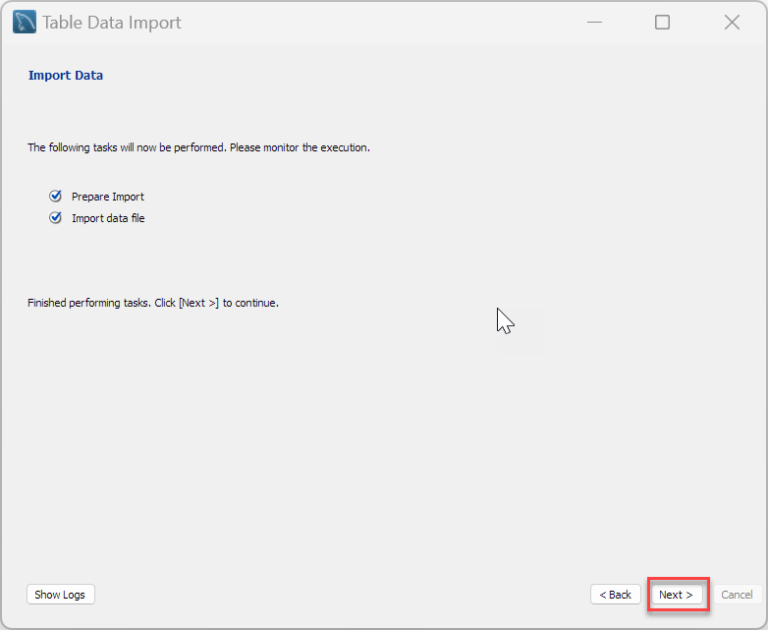This screenshot has width=768, height=630.
Task: Click the 'Import data file' task label
Action: point(108,218)
